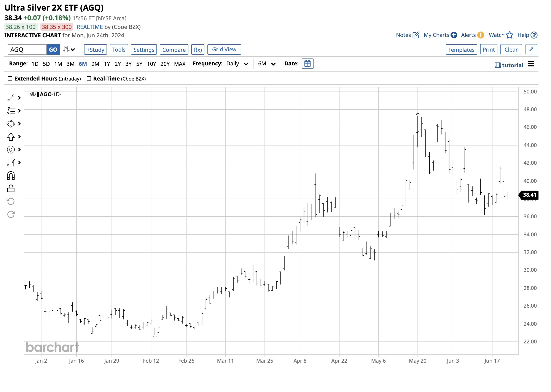Viewport: 551px width, 392px height.
Task: Select the ellipse shape tool
Action: point(11,124)
